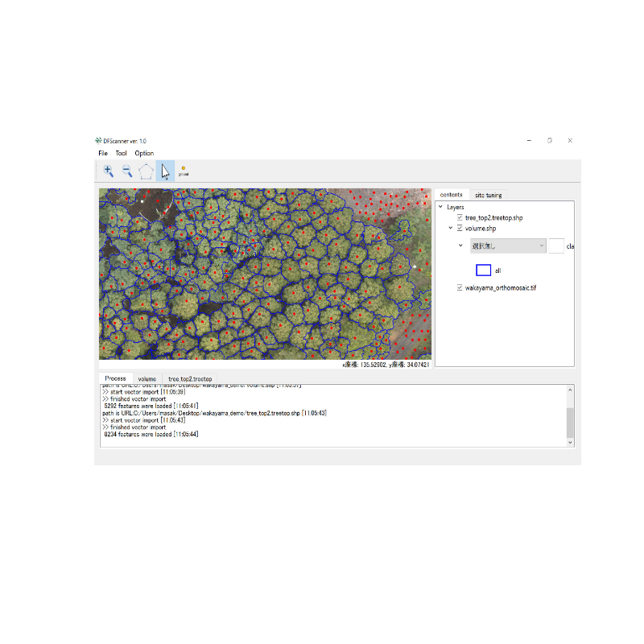Click 'start vector import [11:05:43]' log line
644x644 pixels.
pyautogui.click(x=144, y=420)
